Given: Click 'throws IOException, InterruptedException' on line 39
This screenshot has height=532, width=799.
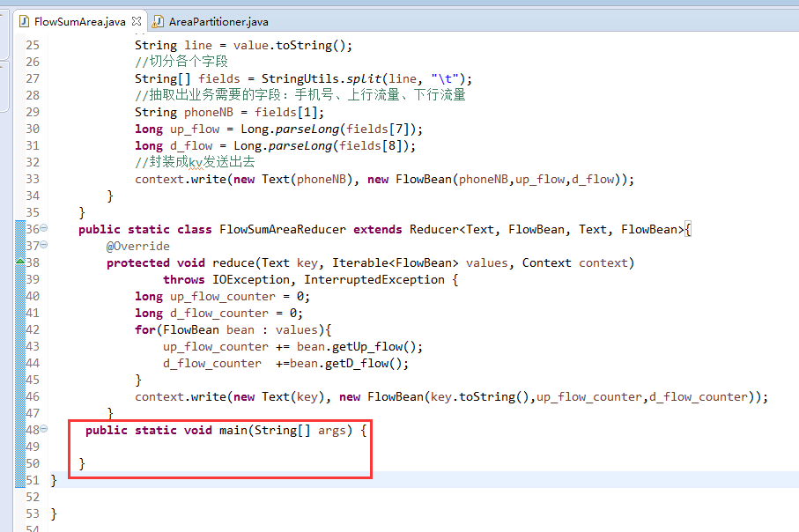Looking at the screenshot, I should pos(304,280).
